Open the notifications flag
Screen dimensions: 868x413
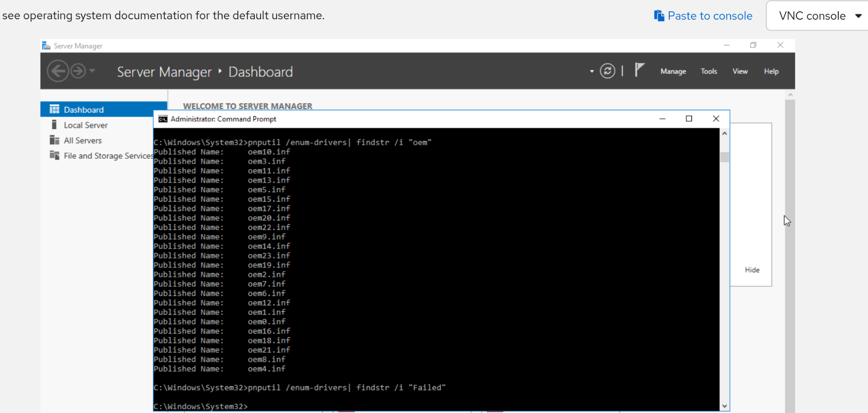[639, 70]
